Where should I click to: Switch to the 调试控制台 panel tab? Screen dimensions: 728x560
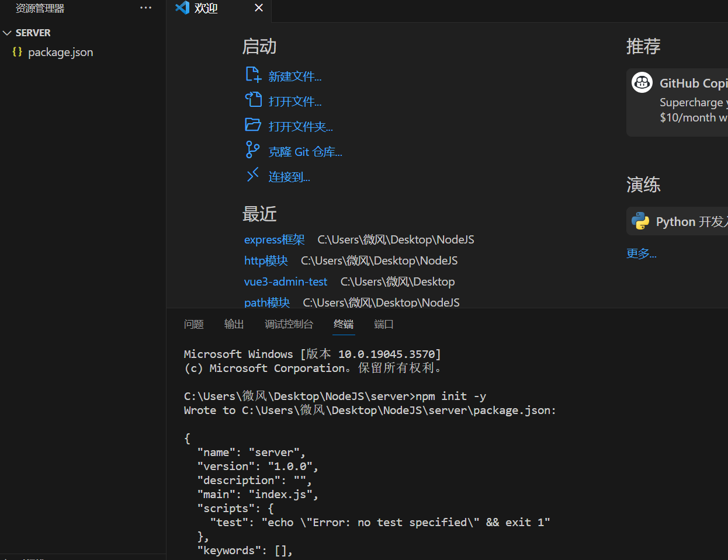point(289,324)
